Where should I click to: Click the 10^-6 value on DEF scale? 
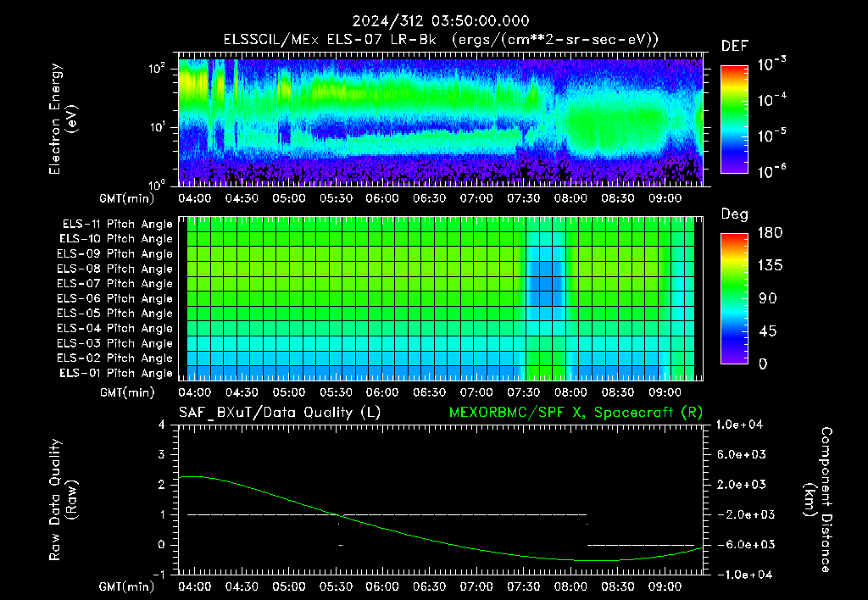771,171
